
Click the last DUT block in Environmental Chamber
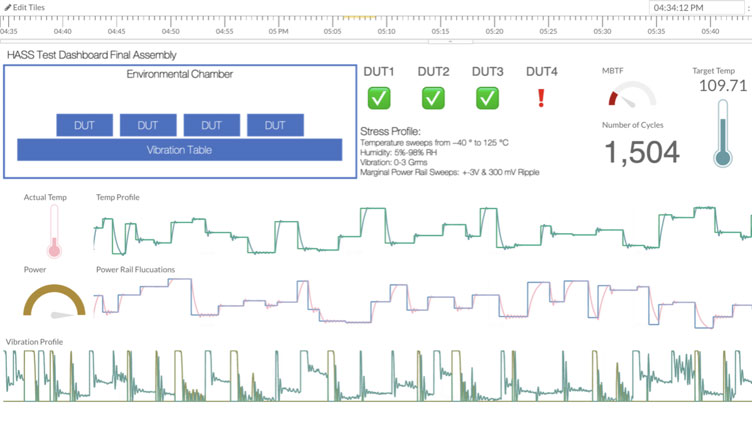pyautogui.click(x=275, y=125)
